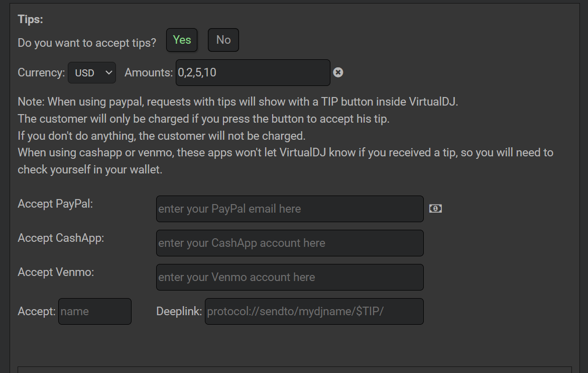Open the USD currency dropdown
The image size is (588, 373).
tap(92, 73)
